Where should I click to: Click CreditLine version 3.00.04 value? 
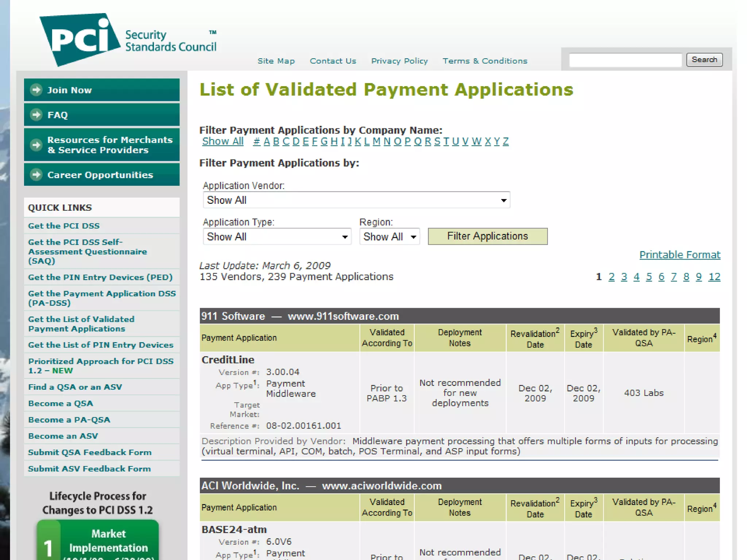click(x=283, y=372)
